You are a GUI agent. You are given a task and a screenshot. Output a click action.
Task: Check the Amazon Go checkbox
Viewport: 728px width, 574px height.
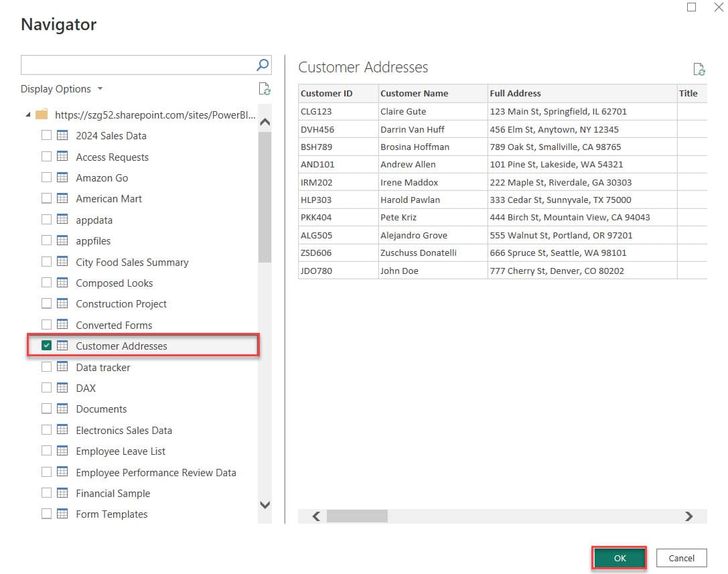46,177
